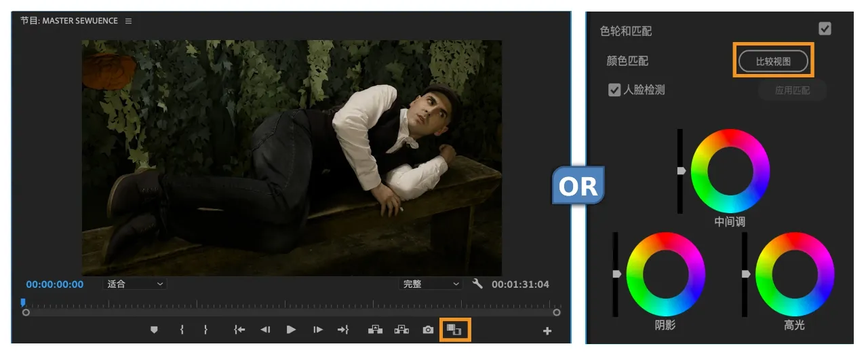The image size is (868, 357).
Task: Click the 应用匹配 button
Action: click(x=792, y=90)
